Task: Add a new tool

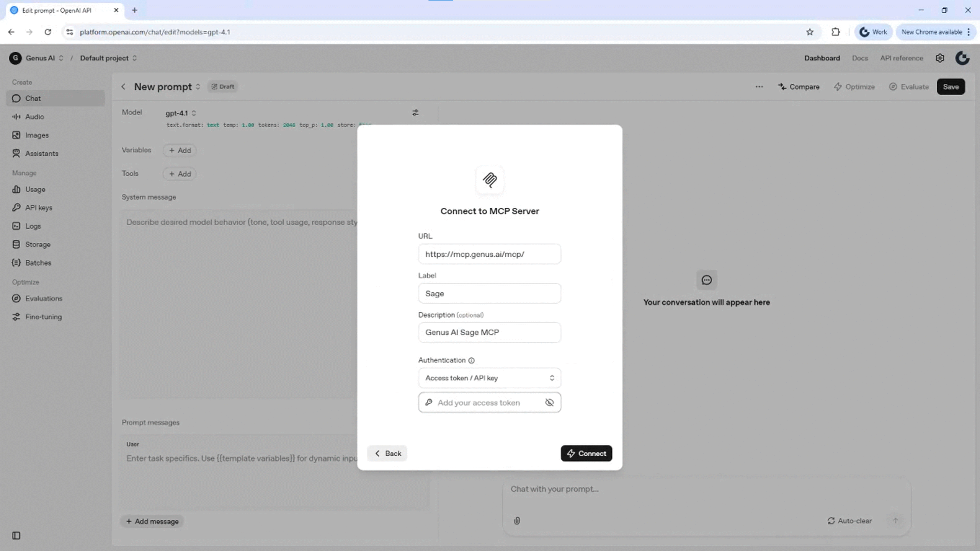Action: tap(180, 174)
